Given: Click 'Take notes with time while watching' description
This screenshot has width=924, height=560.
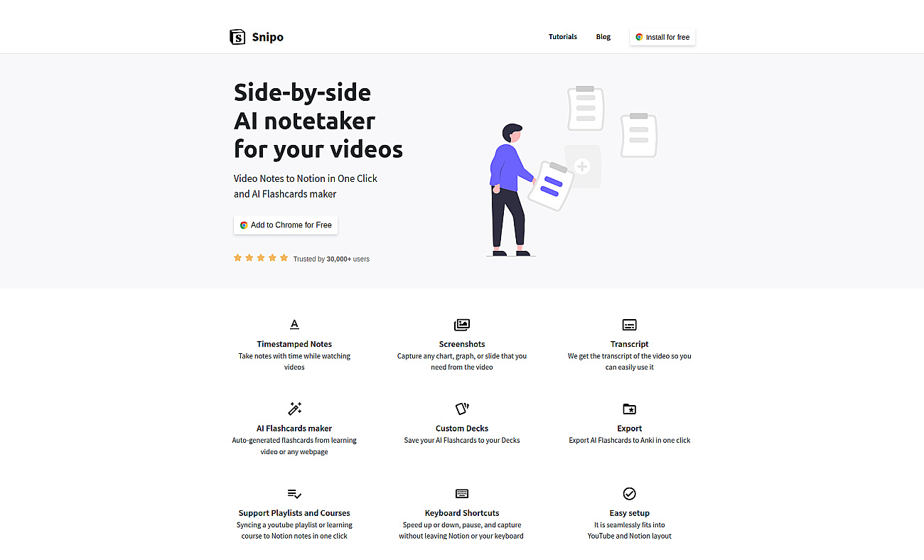Looking at the screenshot, I should click(x=294, y=362).
